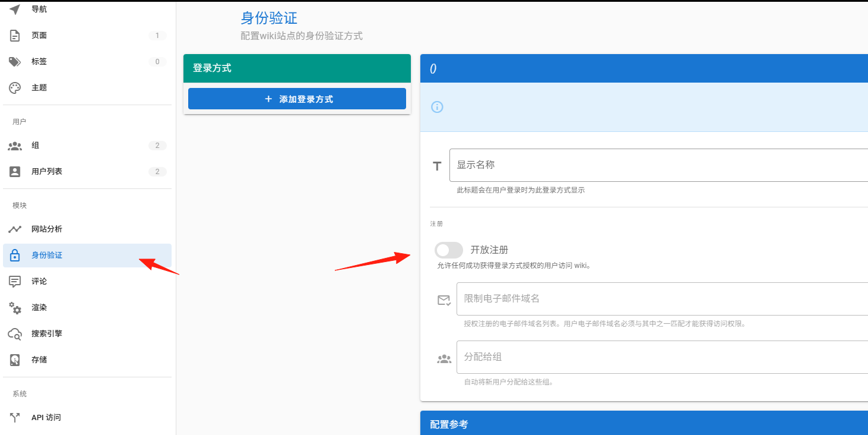Screen dimensions: 868x435
Task: Click the subtitle 配置wiki站点的身份验证方式
Action: [x=302, y=36]
